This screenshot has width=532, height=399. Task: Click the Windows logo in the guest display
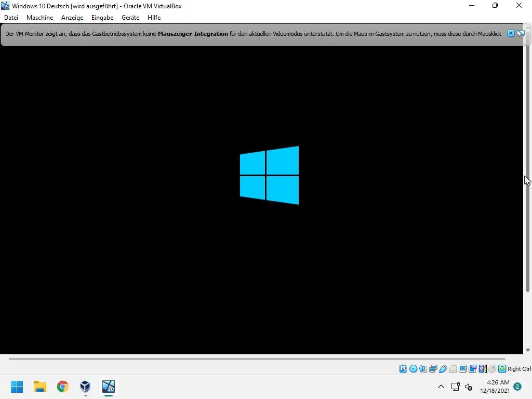coord(270,176)
